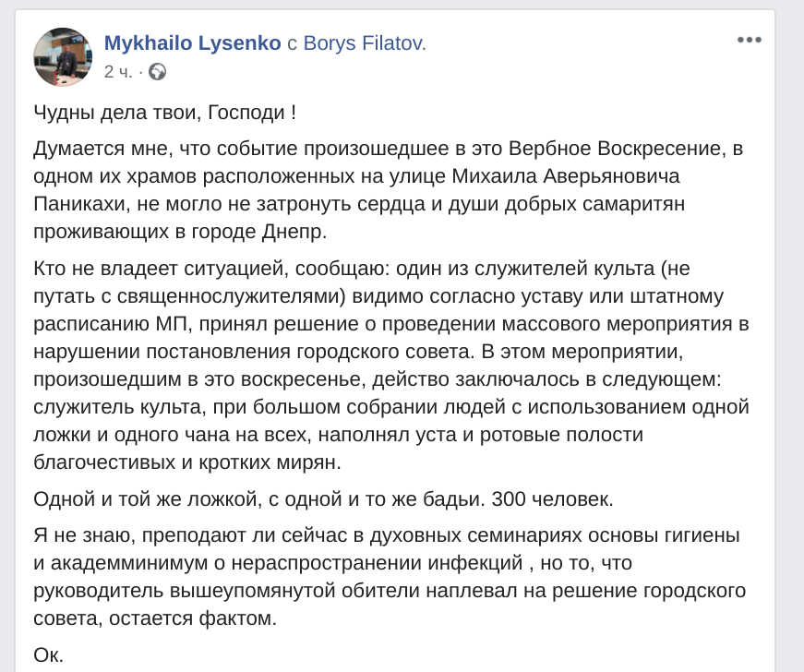Open Mykhailo Lysenko's profile picture

coord(63,57)
